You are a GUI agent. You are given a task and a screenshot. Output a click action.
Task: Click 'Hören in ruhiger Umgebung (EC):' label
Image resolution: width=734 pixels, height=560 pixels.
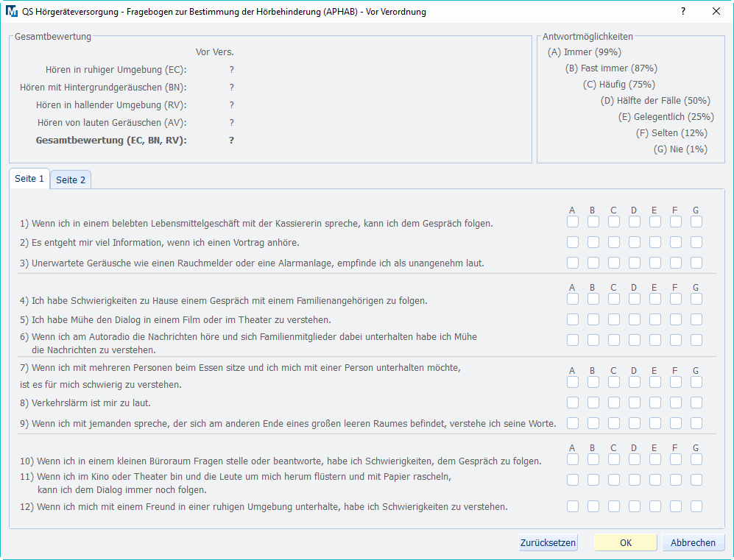(116, 70)
